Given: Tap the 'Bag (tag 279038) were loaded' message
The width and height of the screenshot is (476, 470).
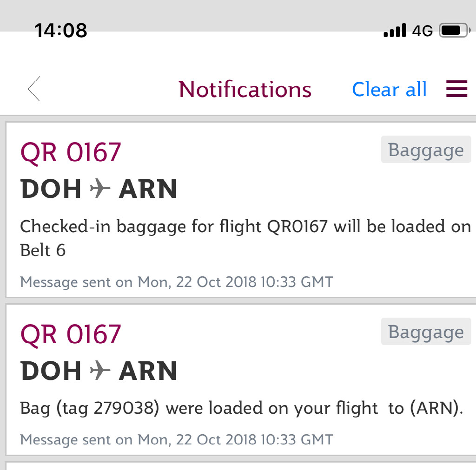Looking at the screenshot, I should (242, 408).
